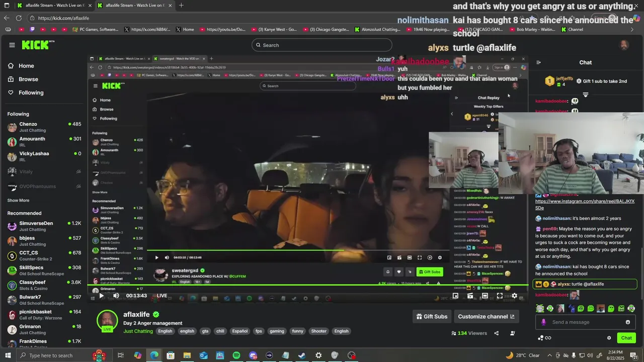Viewport: 644px width, 362px height.
Task: Click in the Kick search box
Action: coord(321,45)
